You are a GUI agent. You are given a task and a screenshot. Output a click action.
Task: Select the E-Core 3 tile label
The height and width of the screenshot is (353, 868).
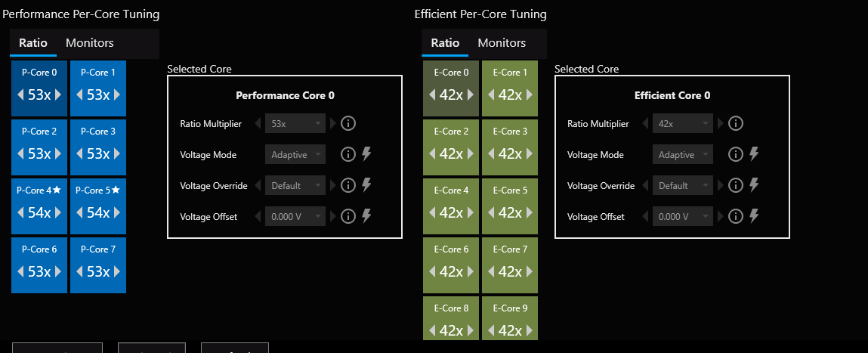(510, 132)
